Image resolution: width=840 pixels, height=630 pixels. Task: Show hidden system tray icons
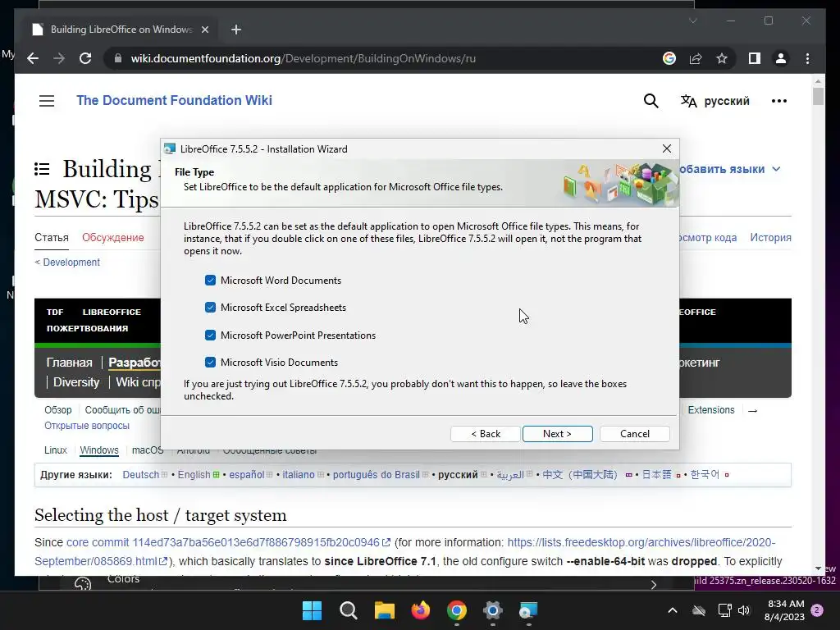click(673, 610)
